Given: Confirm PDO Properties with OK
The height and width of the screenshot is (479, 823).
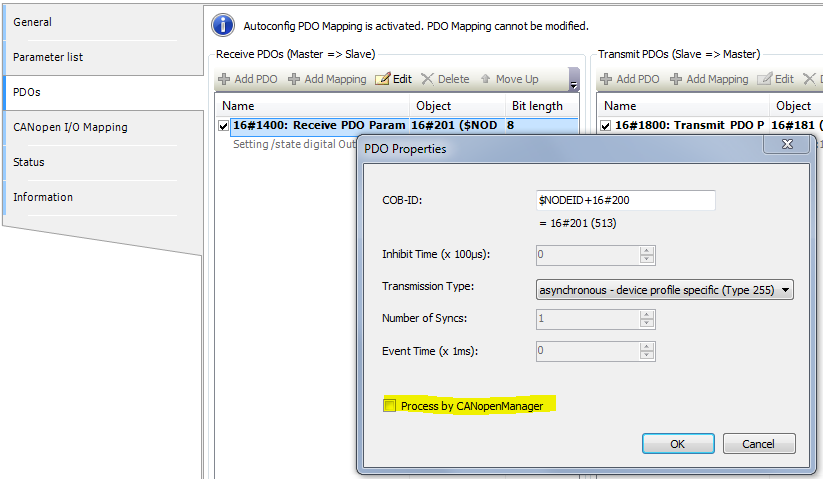Looking at the screenshot, I should tap(678, 444).
